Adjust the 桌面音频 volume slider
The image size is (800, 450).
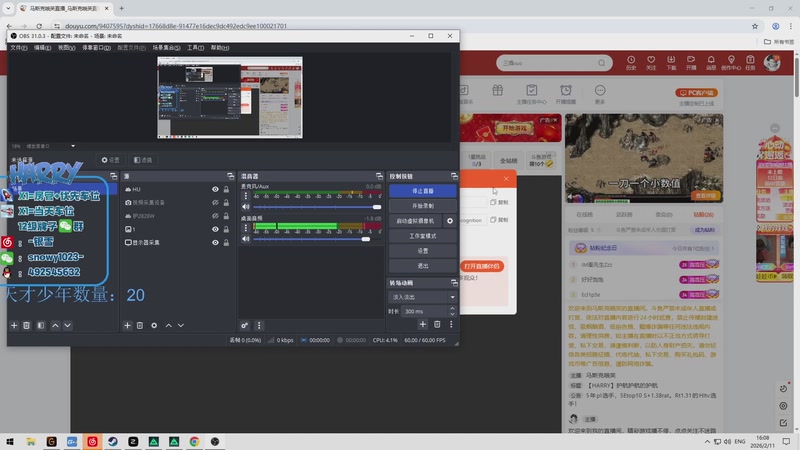coord(317,239)
